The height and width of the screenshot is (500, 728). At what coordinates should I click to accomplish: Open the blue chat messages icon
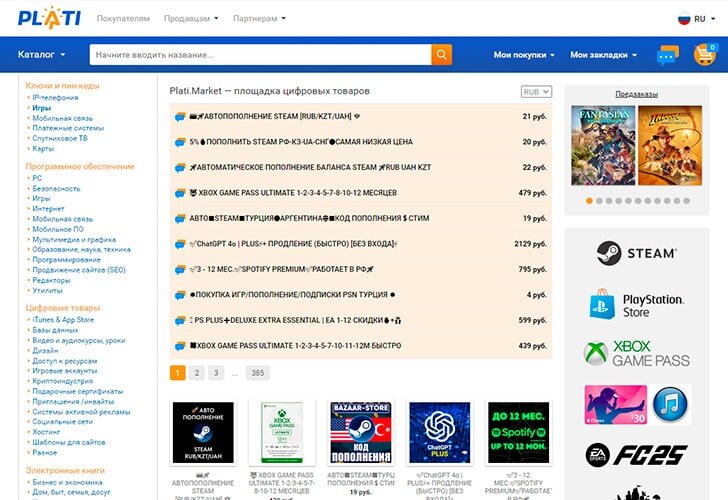[668, 55]
